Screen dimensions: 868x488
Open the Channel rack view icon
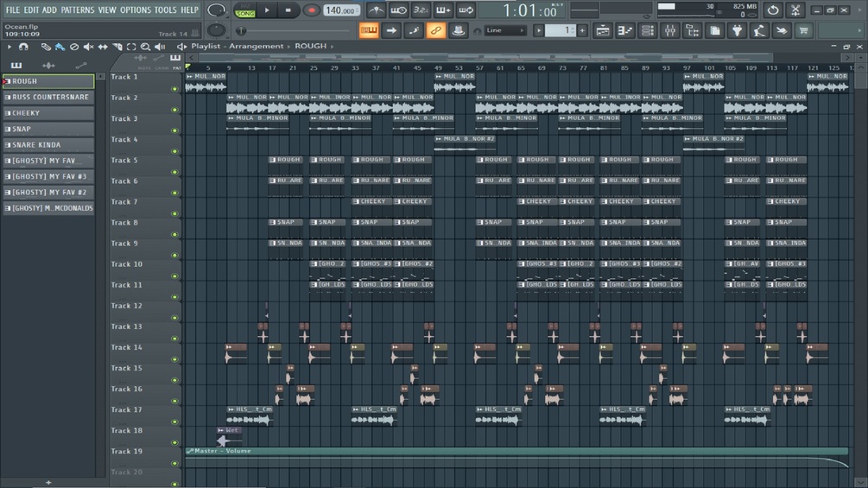[647, 30]
